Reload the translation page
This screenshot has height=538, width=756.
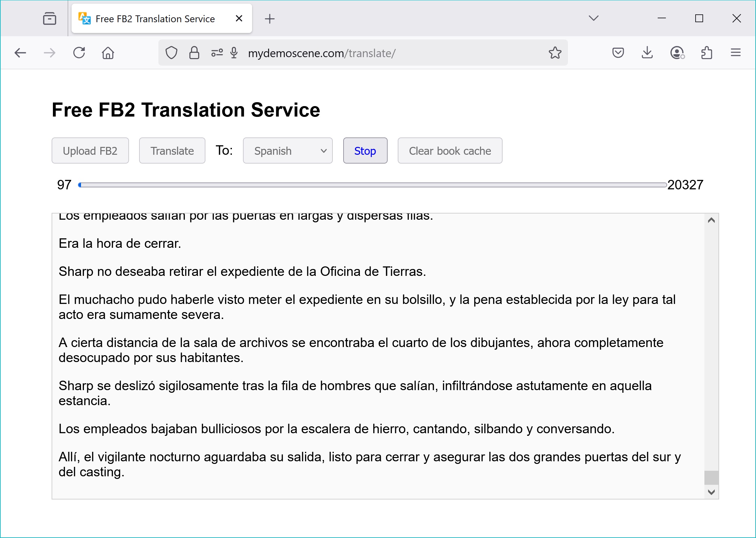79,52
